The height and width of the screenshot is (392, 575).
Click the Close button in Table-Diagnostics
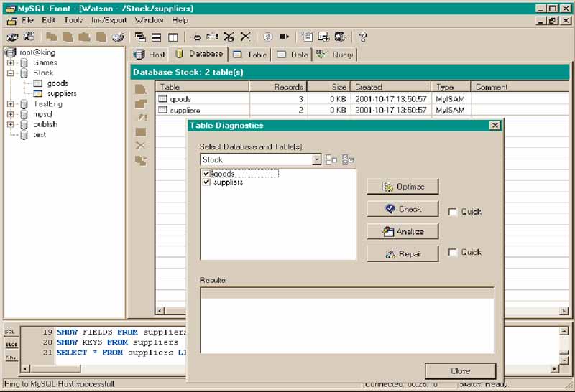[460, 371]
